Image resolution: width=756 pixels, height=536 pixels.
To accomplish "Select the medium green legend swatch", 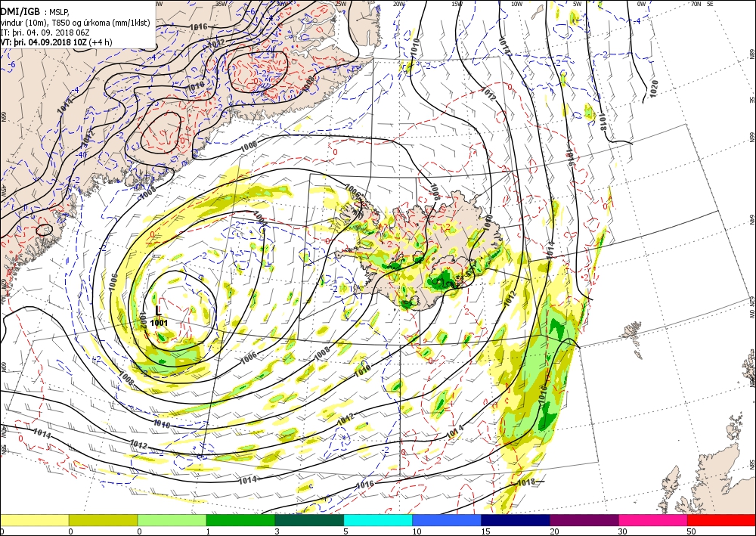I will pyautogui.click(x=240, y=520).
